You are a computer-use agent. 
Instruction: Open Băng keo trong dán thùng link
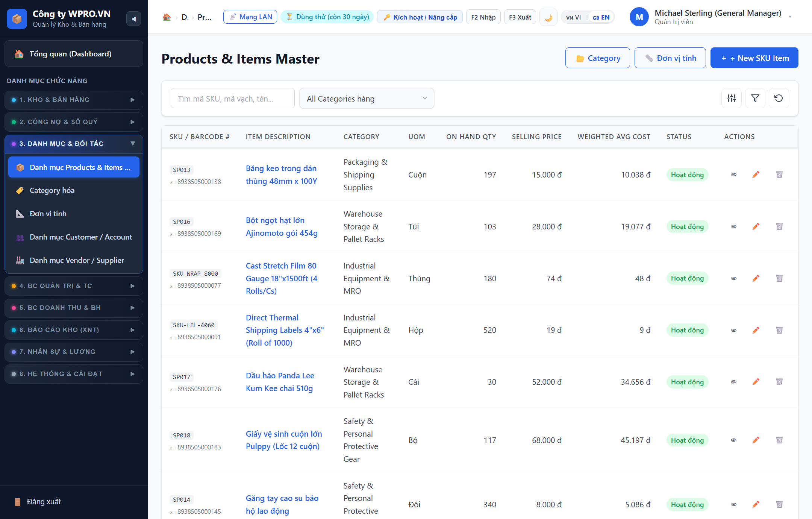point(281,175)
